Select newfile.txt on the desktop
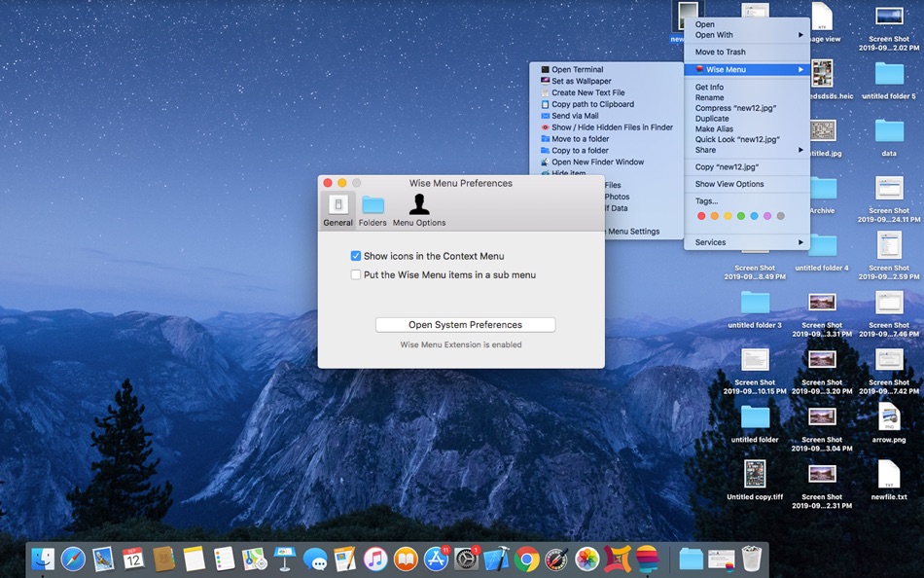The height and width of the screenshot is (578, 924). pyautogui.click(x=889, y=480)
